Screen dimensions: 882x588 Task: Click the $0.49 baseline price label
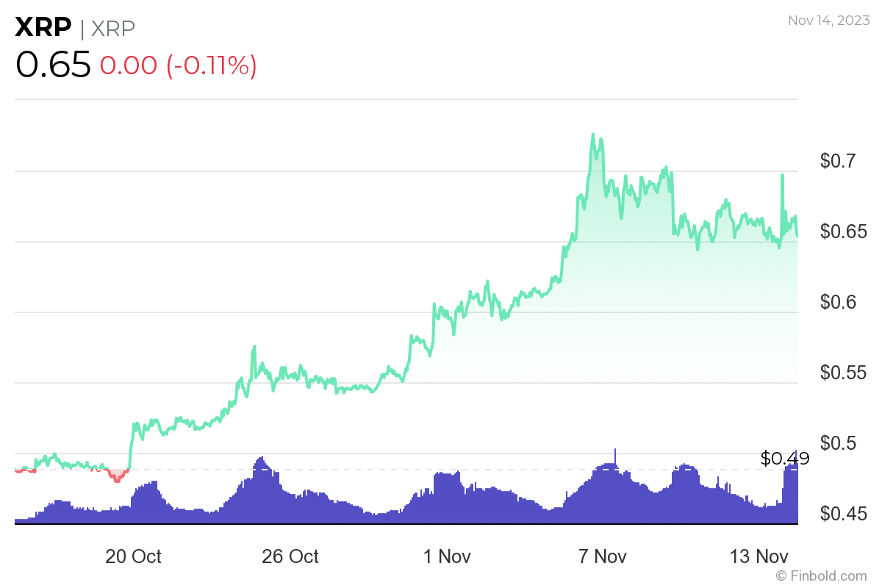(x=784, y=459)
